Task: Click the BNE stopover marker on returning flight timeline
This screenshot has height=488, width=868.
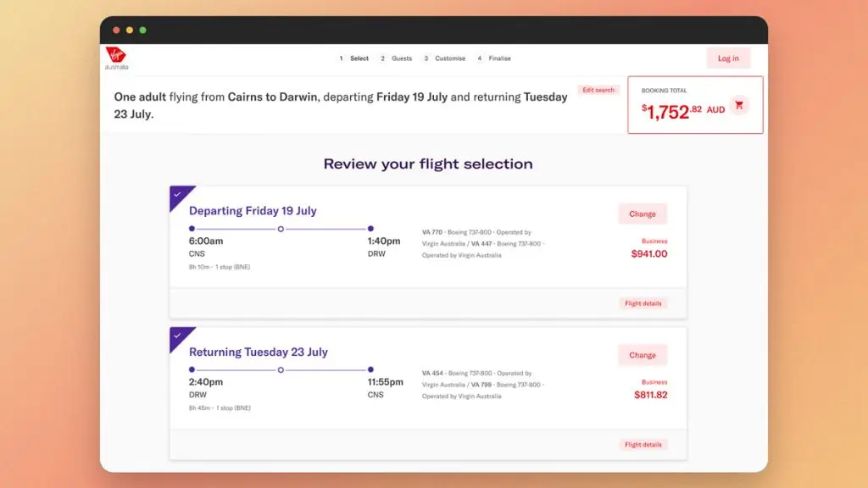Action: (x=281, y=369)
